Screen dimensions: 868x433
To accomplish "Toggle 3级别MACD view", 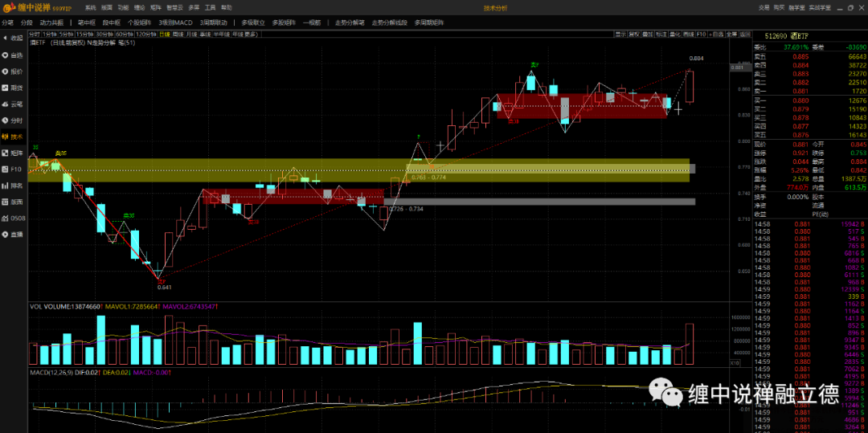I will [175, 22].
